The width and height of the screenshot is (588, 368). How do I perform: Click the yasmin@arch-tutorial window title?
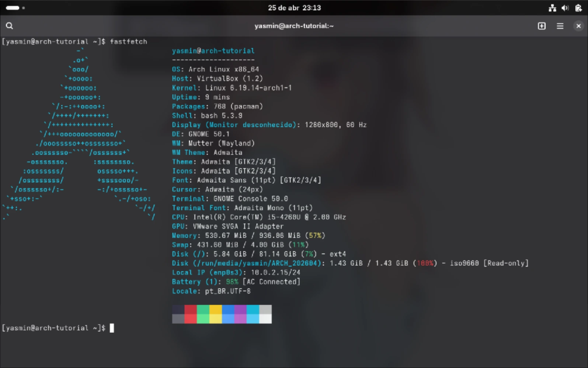(x=294, y=26)
